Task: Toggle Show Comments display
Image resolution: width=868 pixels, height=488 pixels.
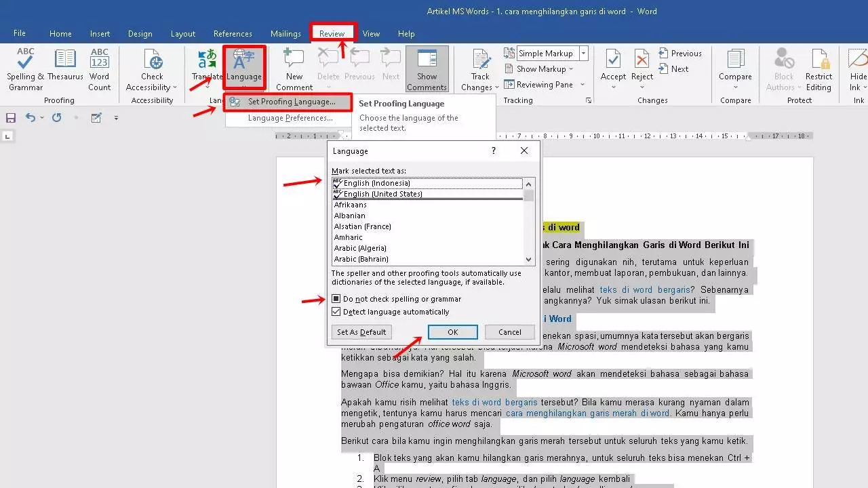Action: coord(427,68)
